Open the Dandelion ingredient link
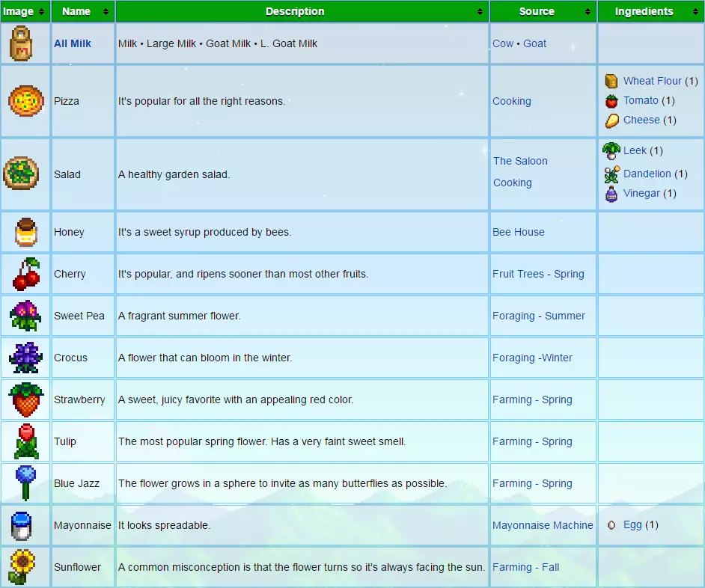Image resolution: width=705 pixels, height=588 pixels. click(647, 174)
